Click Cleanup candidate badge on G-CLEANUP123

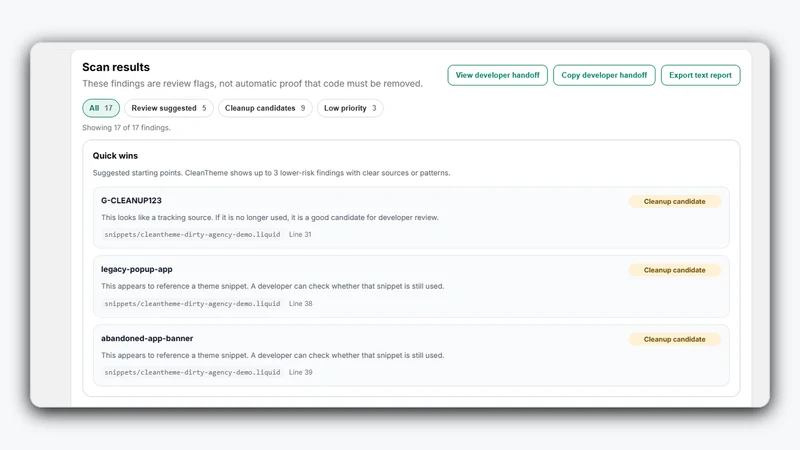(x=674, y=202)
